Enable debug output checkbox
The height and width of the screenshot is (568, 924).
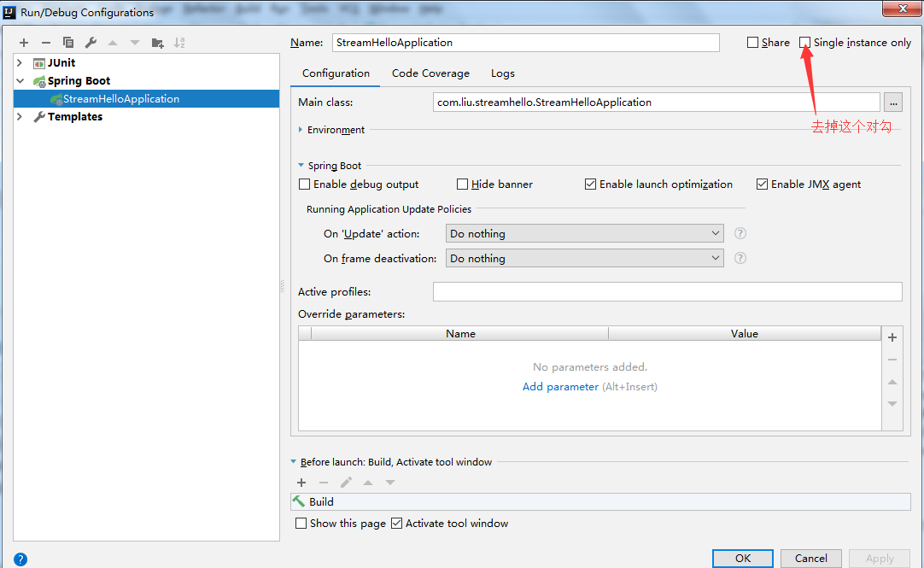[305, 184]
